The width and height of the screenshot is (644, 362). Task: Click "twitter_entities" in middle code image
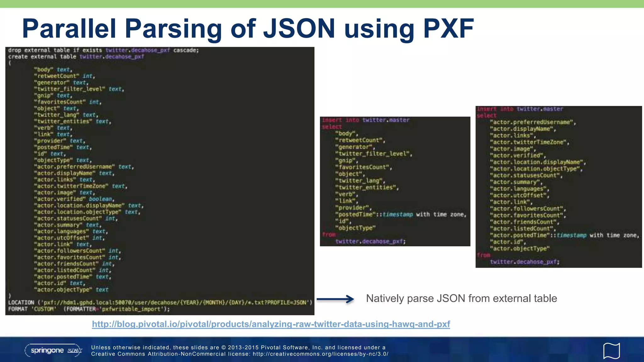(x=367, y=187)
